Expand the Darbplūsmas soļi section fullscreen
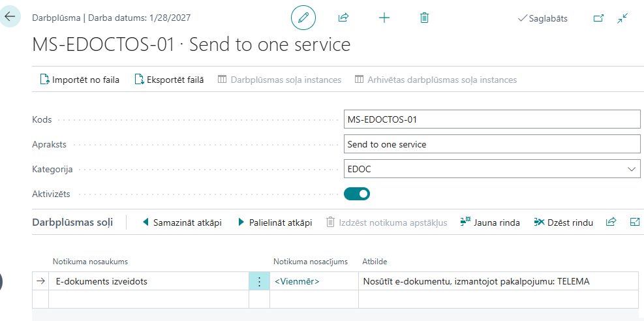Screen dimensions: 644x321 634,222
